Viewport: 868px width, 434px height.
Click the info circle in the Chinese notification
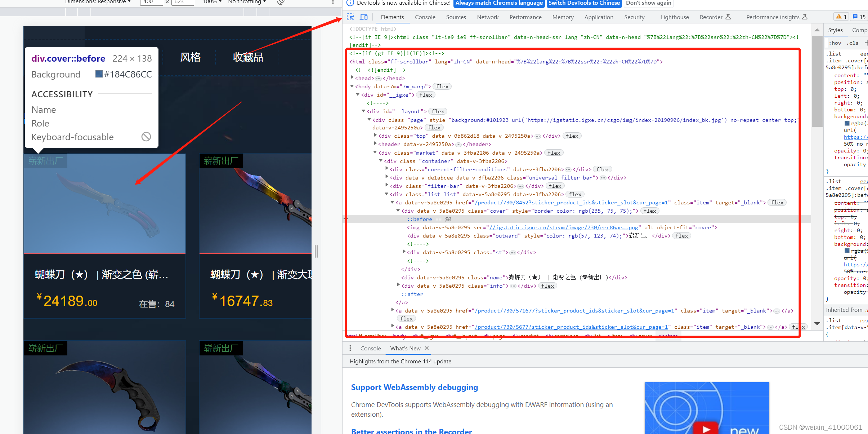[x=350, y=3]
